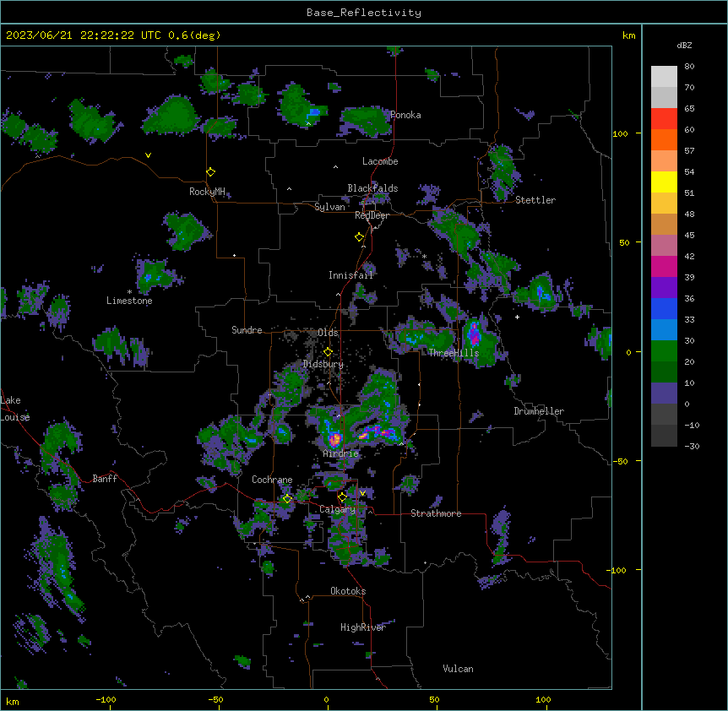Click the Lacombe city label
The image size is (728, 711).
point(380,161)
